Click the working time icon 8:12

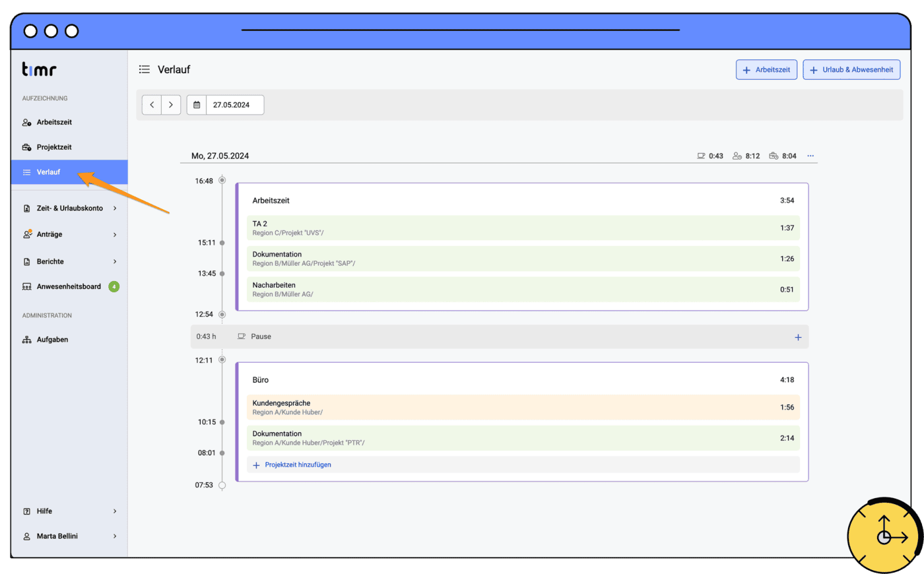coord(737,156)
